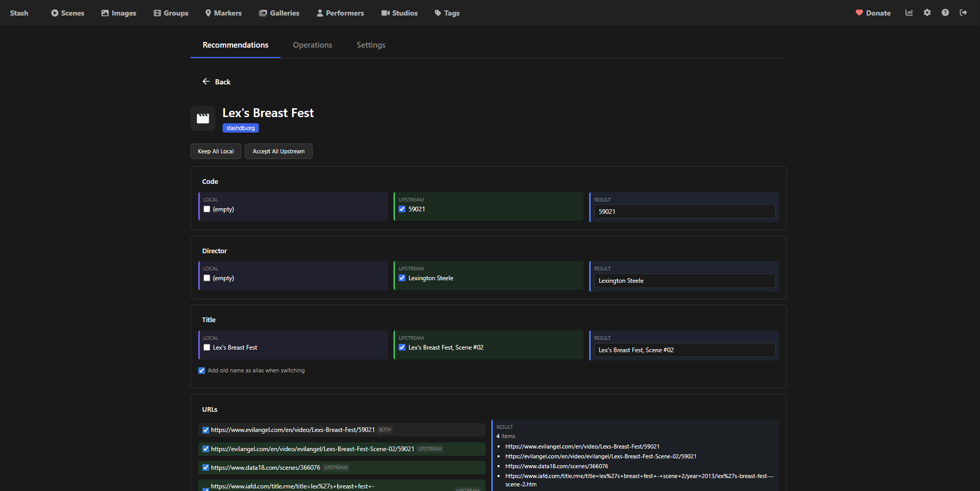Viewport: 980px width, 491px height.
Task: Go to the Performers page
Action: (340, 13)
